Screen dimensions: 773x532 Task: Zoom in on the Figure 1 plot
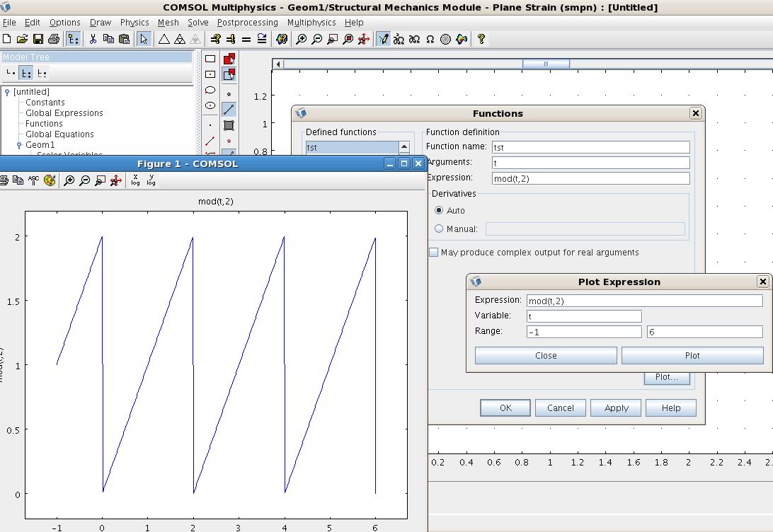tap(69, 180)
